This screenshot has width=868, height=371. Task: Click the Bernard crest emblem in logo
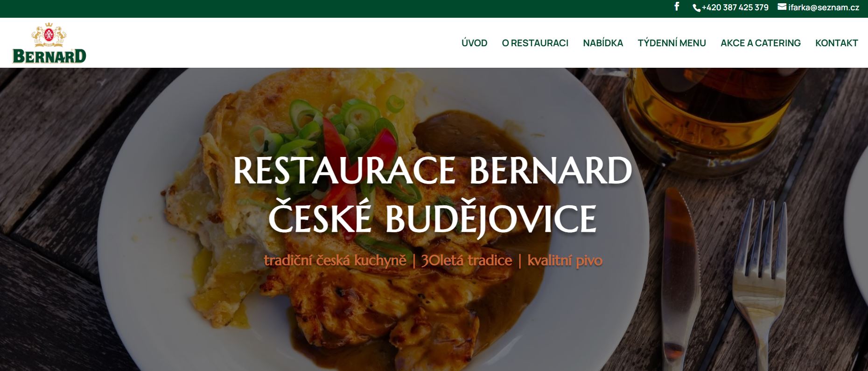pos(49,35)
